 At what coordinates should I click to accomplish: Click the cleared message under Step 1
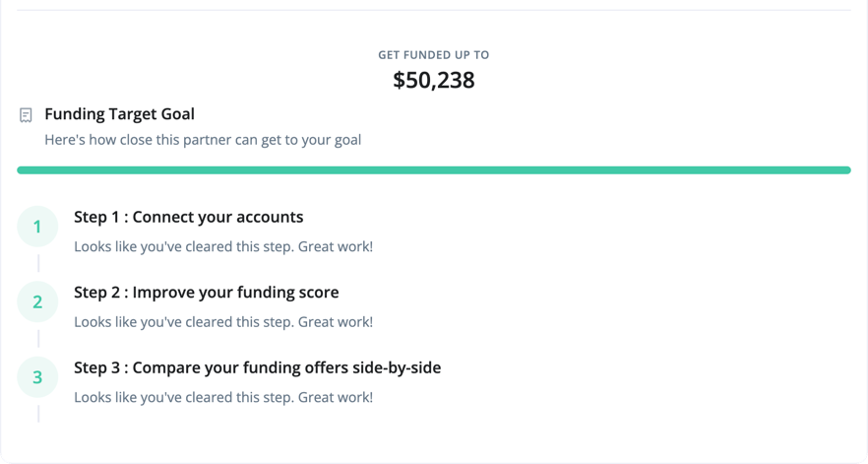point(223,246)
